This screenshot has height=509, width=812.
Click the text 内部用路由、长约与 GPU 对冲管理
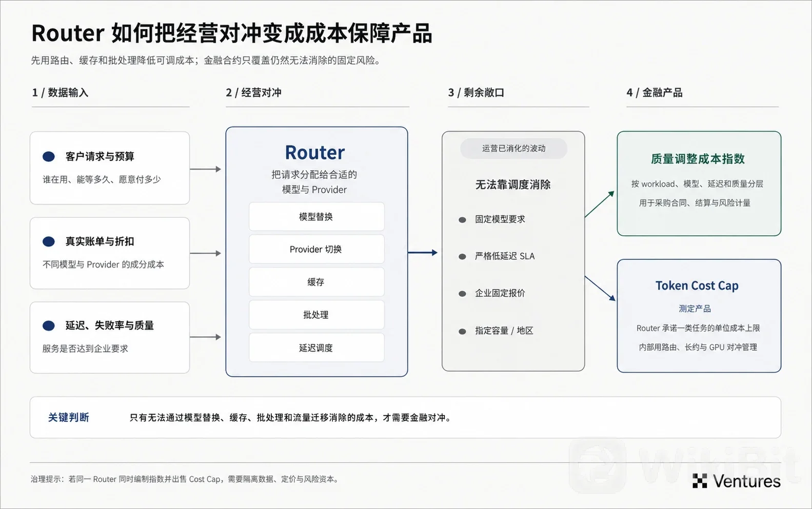[x=698, y=347]
